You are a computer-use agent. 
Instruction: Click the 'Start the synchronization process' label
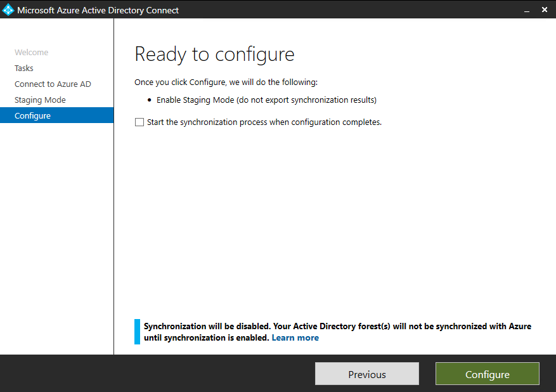tap(264, 122)
